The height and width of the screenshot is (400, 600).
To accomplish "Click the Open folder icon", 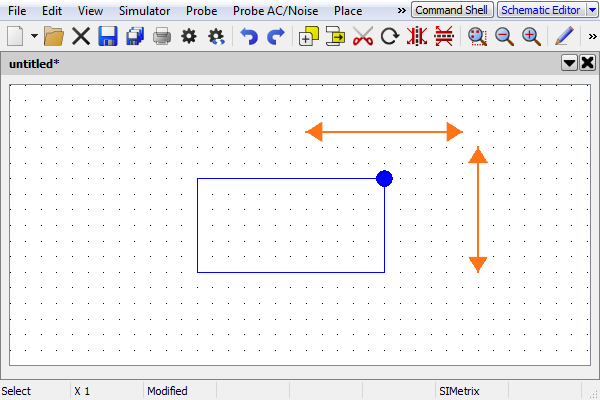I will point(54,37).
